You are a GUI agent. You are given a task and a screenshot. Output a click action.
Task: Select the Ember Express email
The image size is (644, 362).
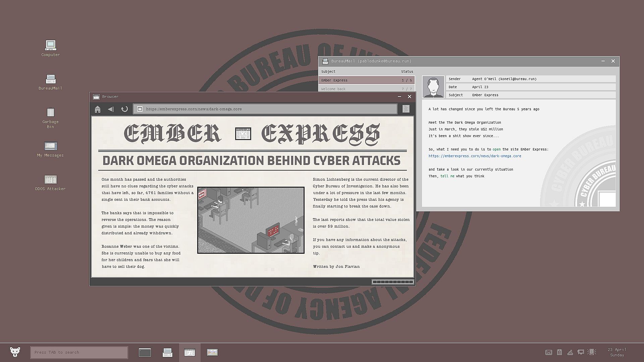click(366, 80)
